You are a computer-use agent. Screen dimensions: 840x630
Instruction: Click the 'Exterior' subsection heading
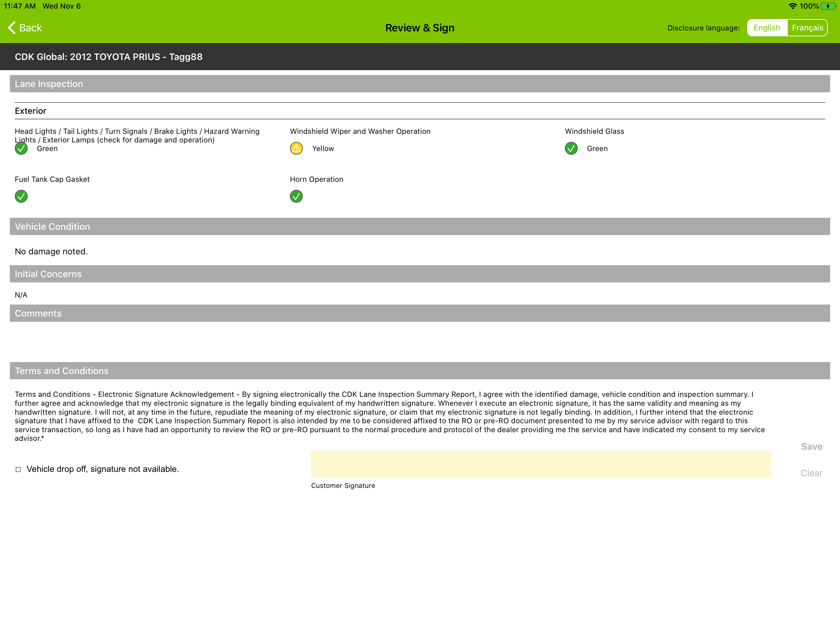[x=30, y=111]
